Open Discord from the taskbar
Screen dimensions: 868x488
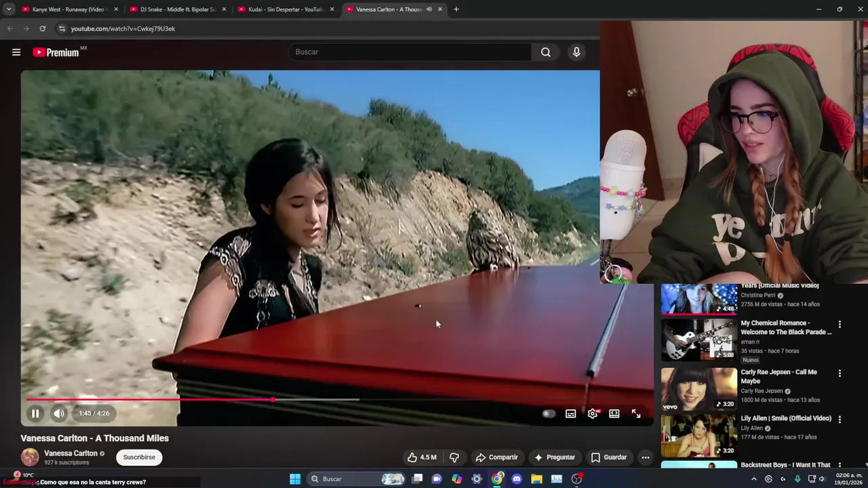[x=517, y=479]
